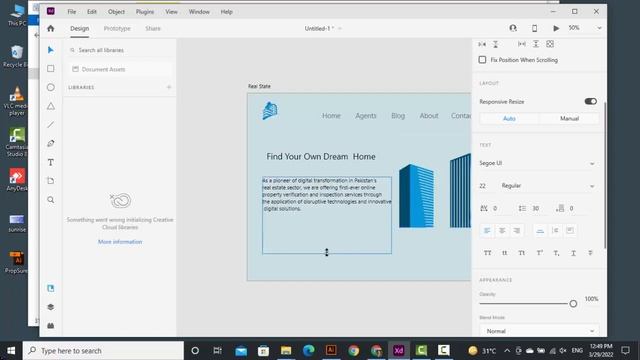This screenshot has width=640, height=360.
Task: Select the Rectangle tool
Action: (51, 69)
